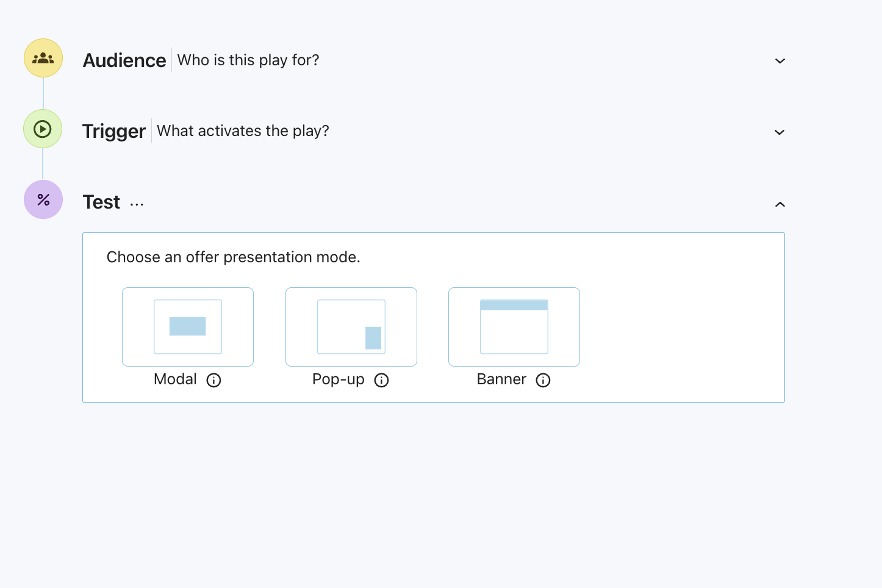Expand the Trigger section chevron
The width and height of the screenshot is (882, 588).
pyautogui.click(x=780, y=132)
